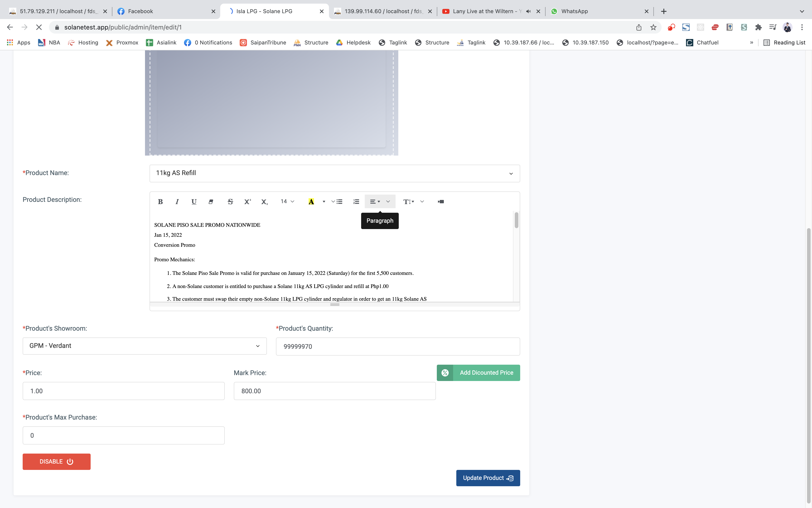Open the NBA bookmark
This screenshot has width=812, height=508.
[49, 43]
